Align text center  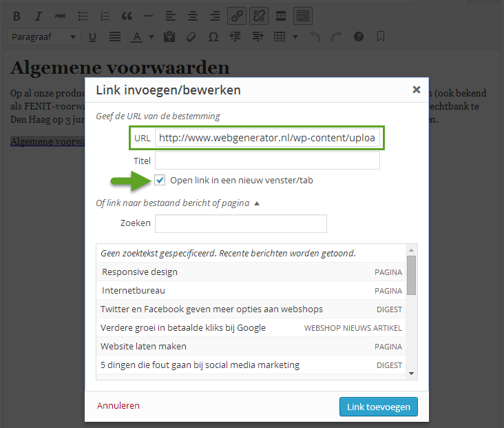point(193,16)
